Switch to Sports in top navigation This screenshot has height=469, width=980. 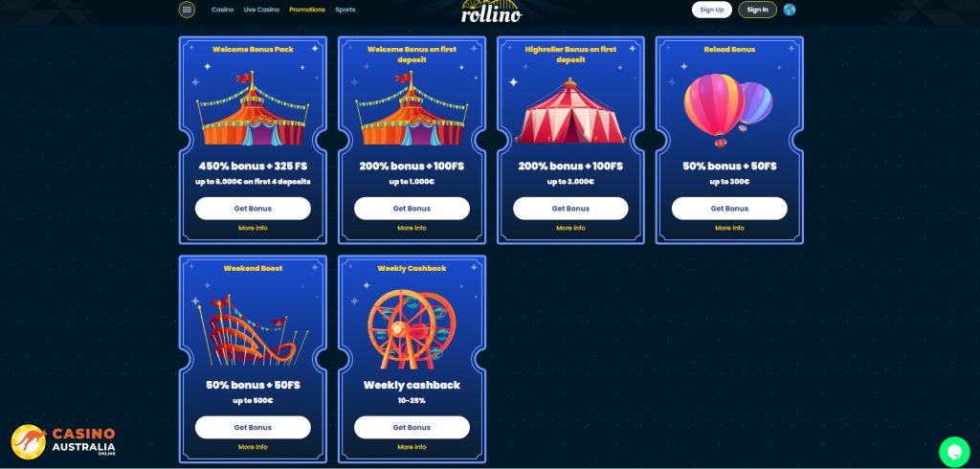[x=345, y=10]
